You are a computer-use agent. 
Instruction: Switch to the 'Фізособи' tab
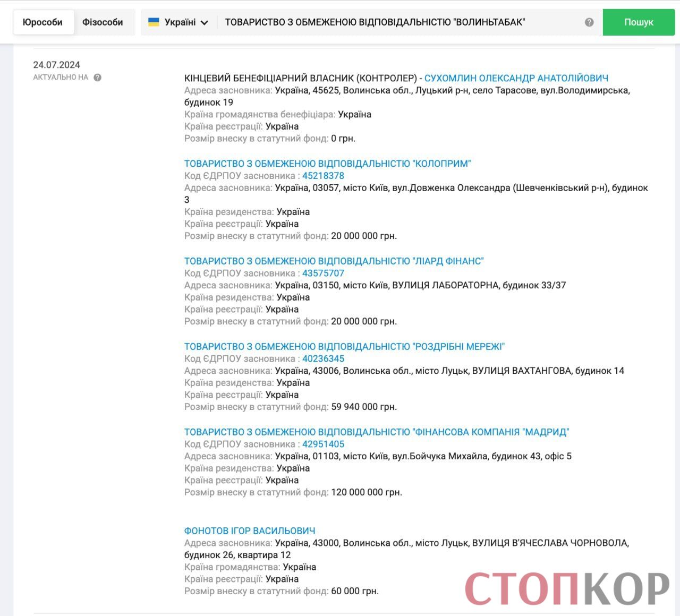click(103, 22)
